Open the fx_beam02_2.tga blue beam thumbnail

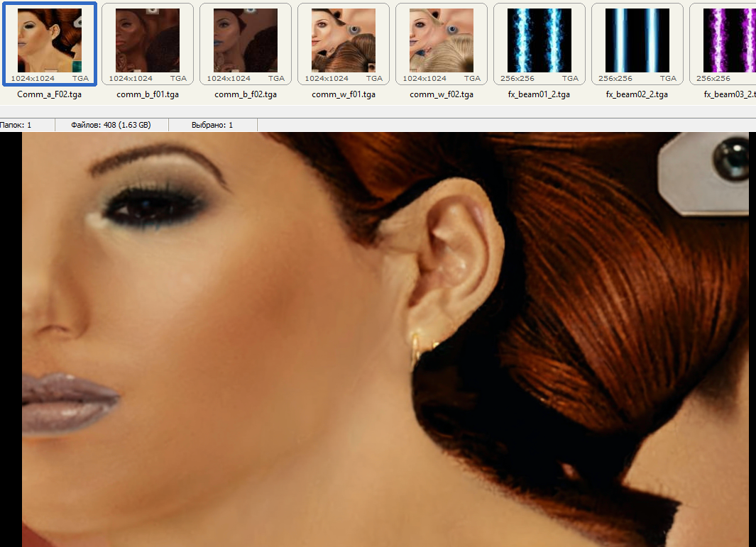coord(637,40)
